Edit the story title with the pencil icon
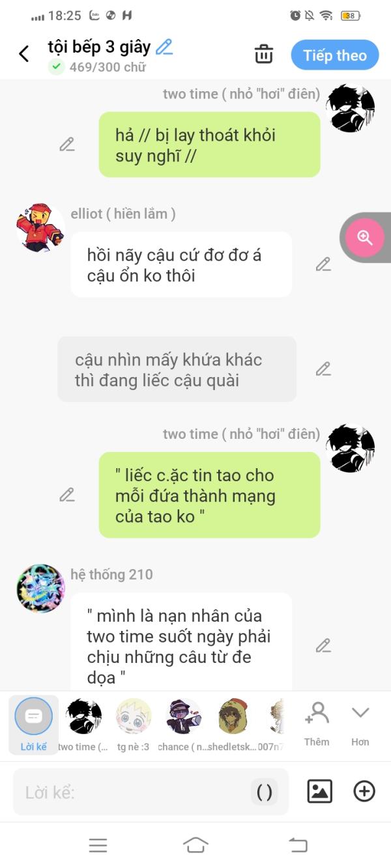Screen dimensions: 391x868 click(164, 47)
